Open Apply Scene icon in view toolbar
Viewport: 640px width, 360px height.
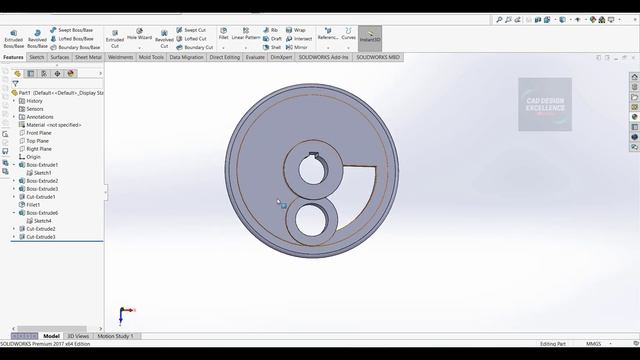tap(602, 20)
